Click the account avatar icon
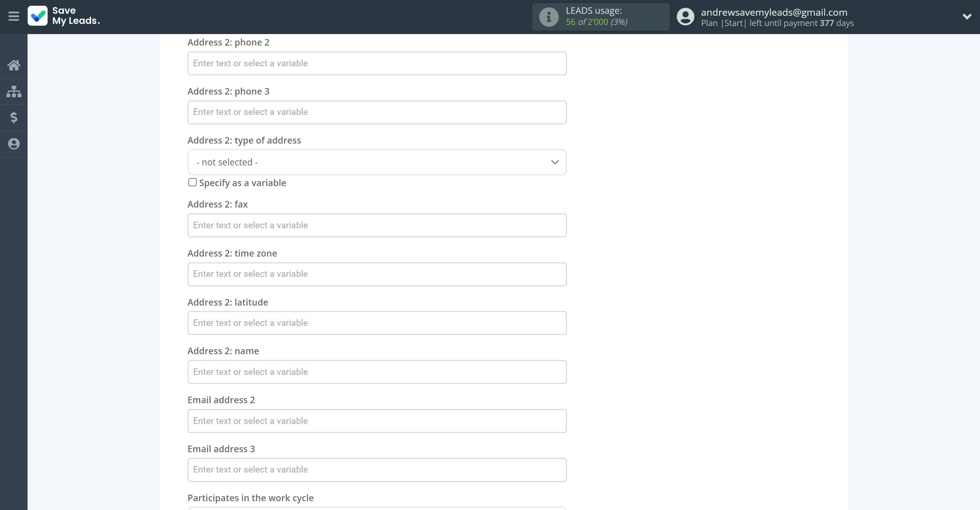The height and width of the screenshot is (510, 980). tap(685, 17)
